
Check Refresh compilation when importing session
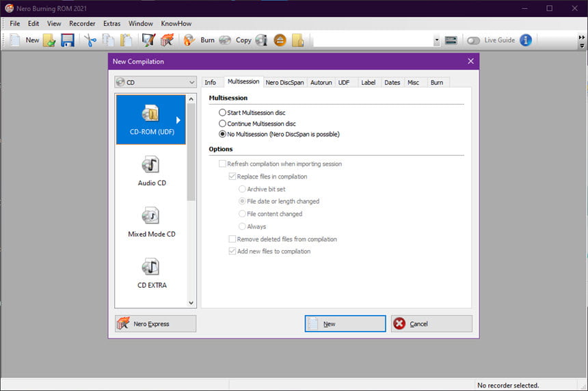click(222, 164)
